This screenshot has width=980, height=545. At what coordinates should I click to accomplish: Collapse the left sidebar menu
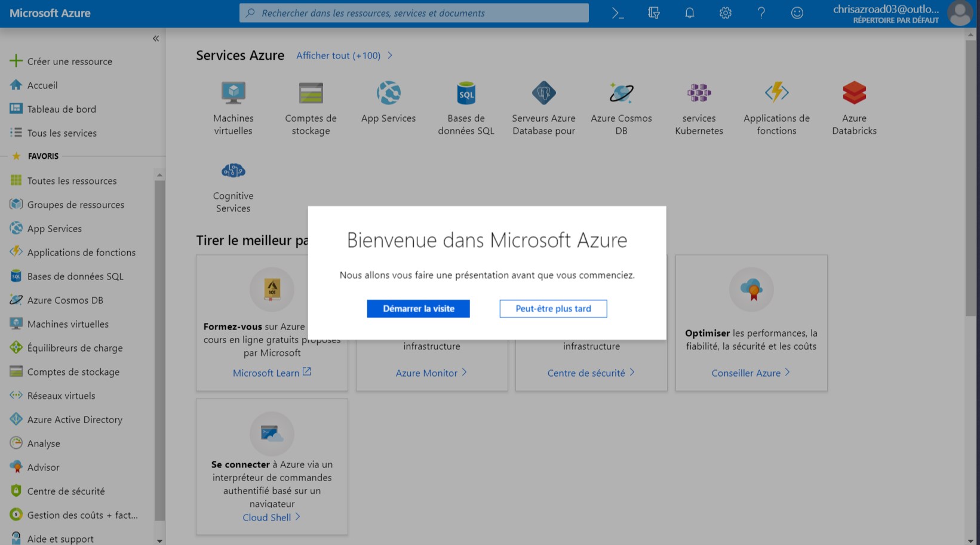pos(156,39)
